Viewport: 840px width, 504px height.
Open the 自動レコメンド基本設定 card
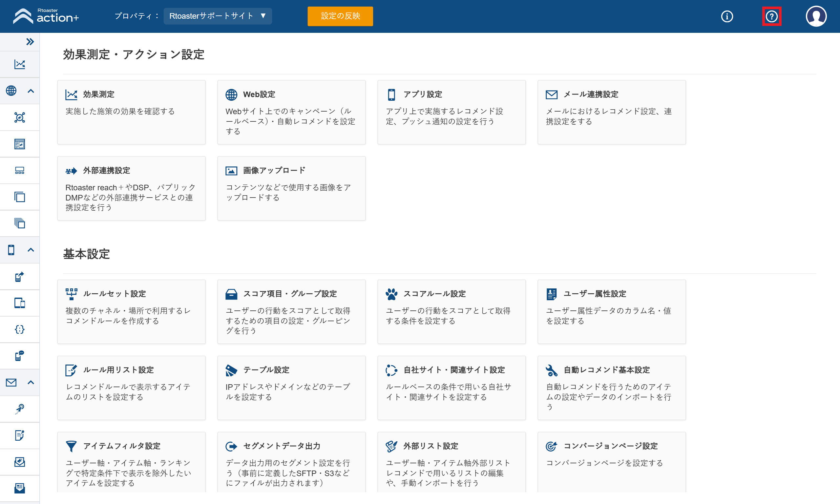point(612,388)
